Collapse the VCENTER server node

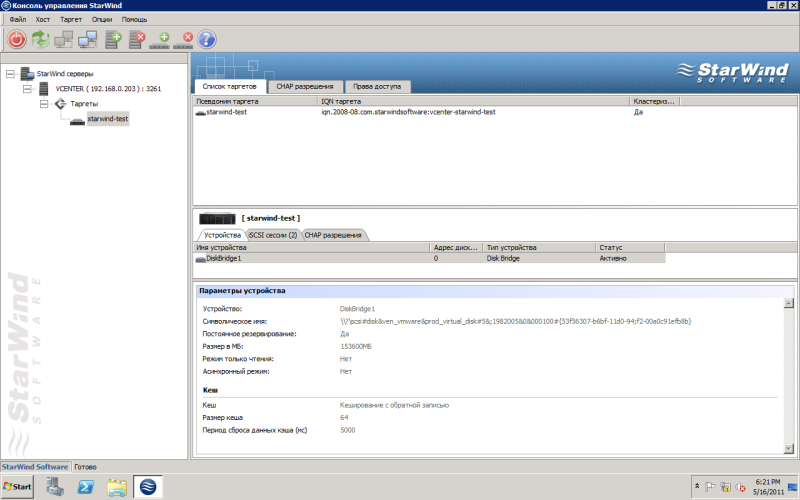pos(27,89)
